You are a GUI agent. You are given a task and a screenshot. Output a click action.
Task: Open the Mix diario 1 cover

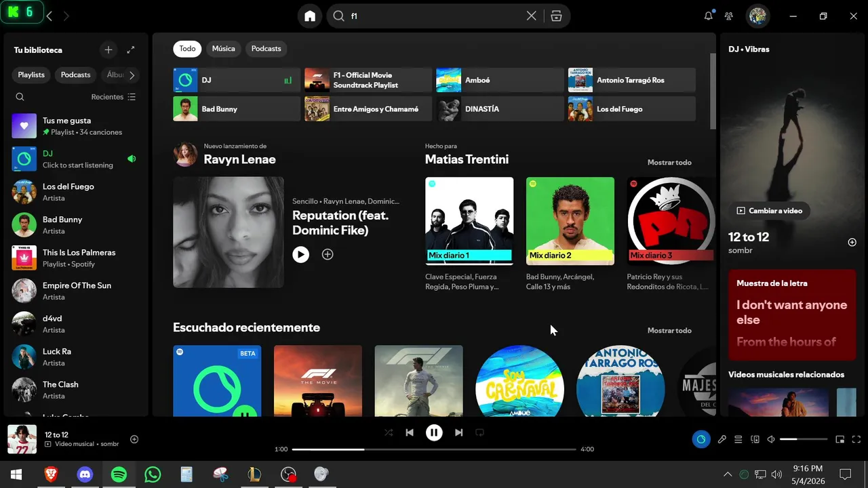[469, 221]
